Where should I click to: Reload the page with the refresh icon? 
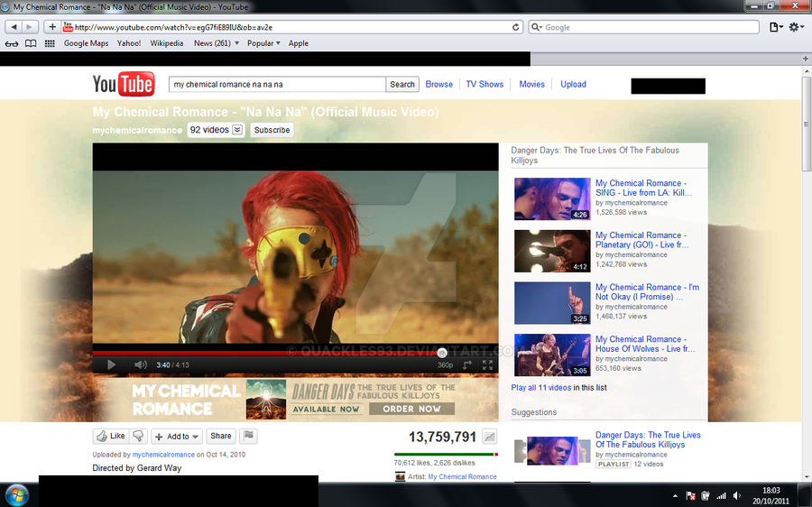(515, 27)
